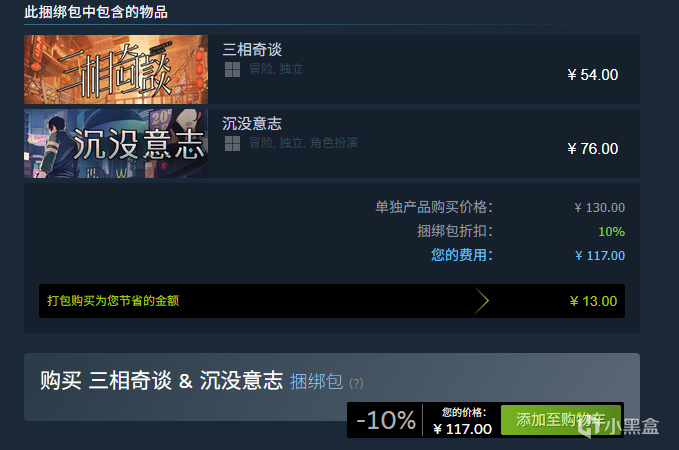
Task: Click the 打包购买为您节省的金额 savings bar
Action: coord(332,301)
